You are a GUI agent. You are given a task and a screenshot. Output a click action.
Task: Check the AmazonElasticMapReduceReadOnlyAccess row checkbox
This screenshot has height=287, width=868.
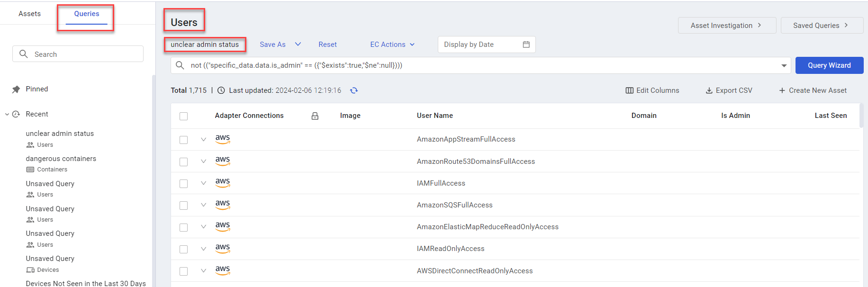pos(184,227)
